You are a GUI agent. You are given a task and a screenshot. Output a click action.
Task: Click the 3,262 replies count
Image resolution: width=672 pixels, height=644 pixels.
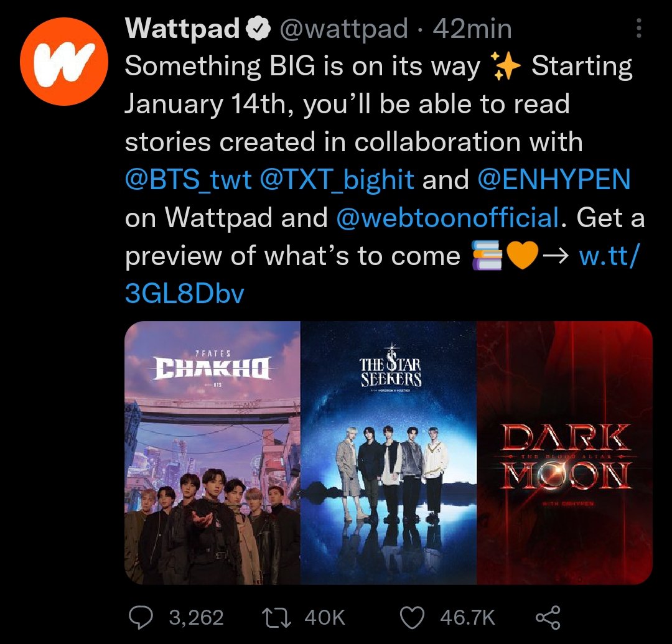pyautogui.click(x=196, y=618)
